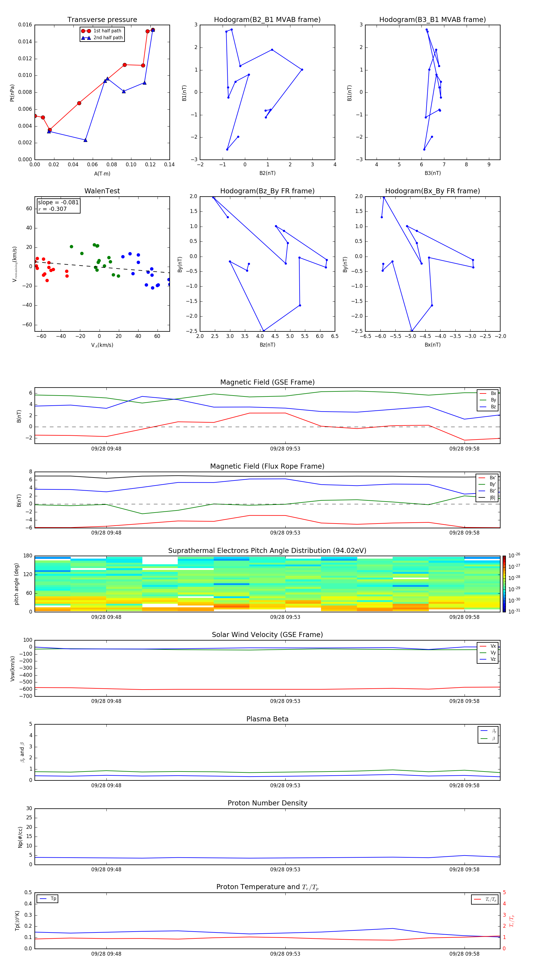Click the red Te/Tp right axis label
The width and height of the screenshot is (535, 980).
click(512, 921)
